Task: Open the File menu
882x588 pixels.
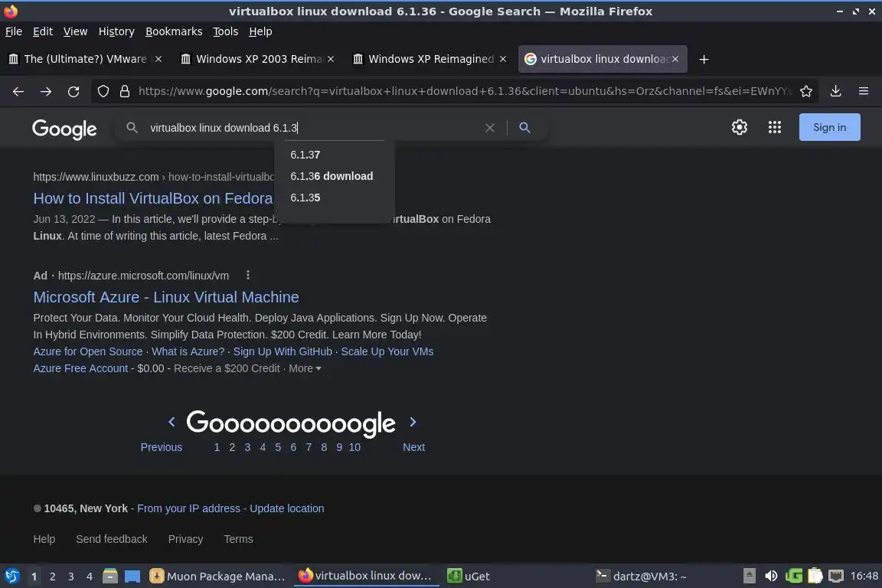Action: [14, 31]
